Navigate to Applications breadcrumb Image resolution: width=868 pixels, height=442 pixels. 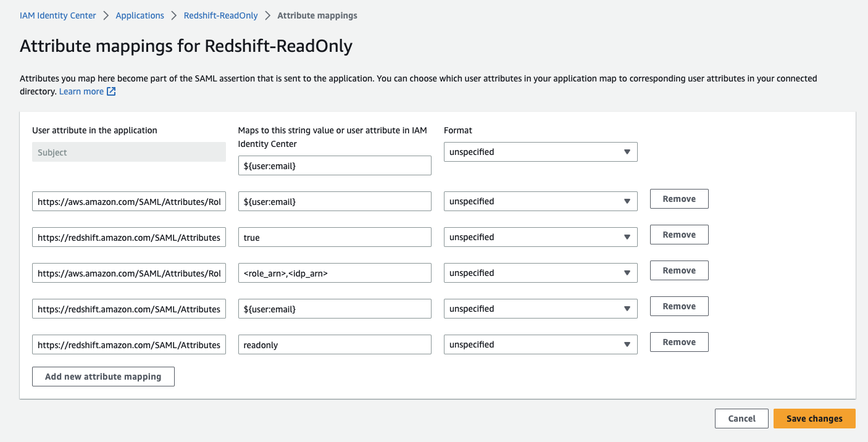140,15
